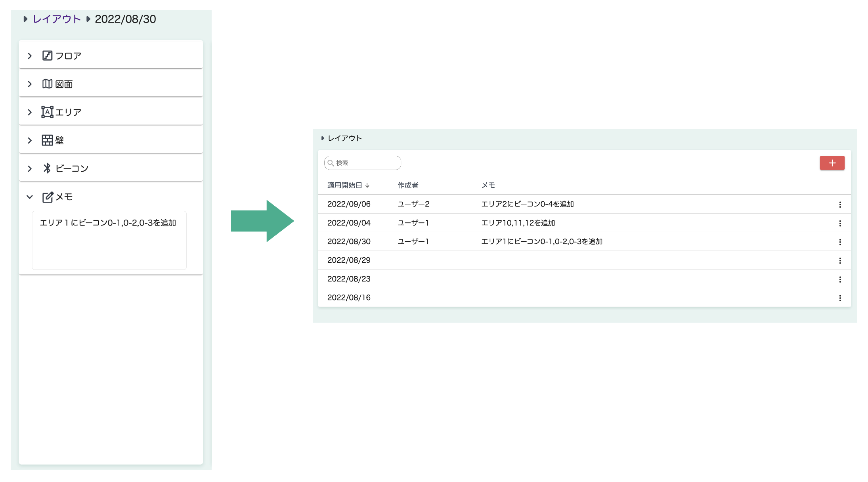Click the レイアウト breadcrumb link

57,19
